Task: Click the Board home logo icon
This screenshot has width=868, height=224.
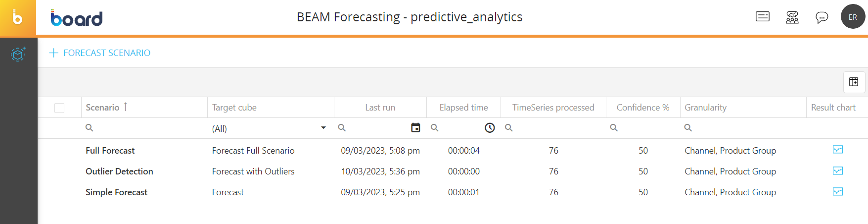Action: click(x=18, y=18)
